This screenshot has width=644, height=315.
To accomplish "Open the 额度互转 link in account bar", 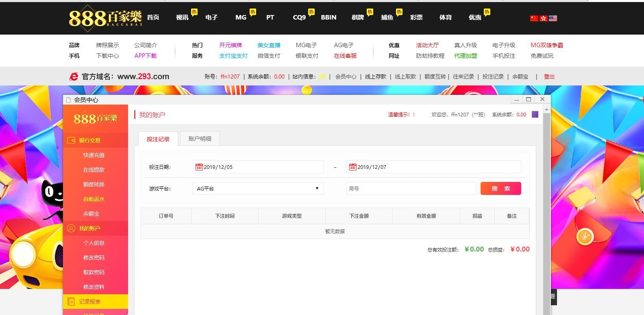I will [435, 77].
